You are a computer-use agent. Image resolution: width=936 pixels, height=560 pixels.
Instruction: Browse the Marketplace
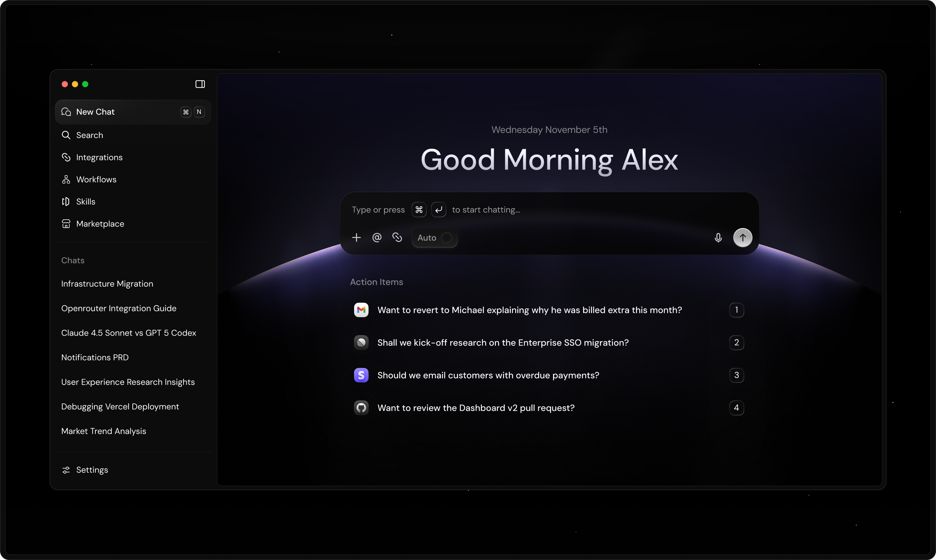[x=100, y=223]
